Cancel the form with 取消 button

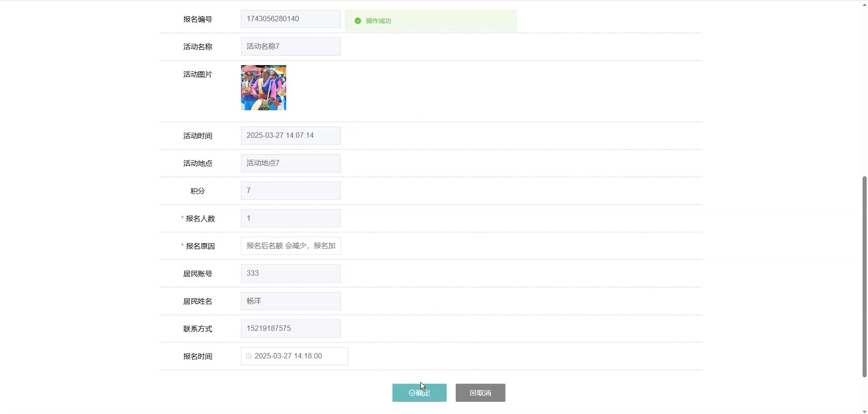tap(481, 393)
